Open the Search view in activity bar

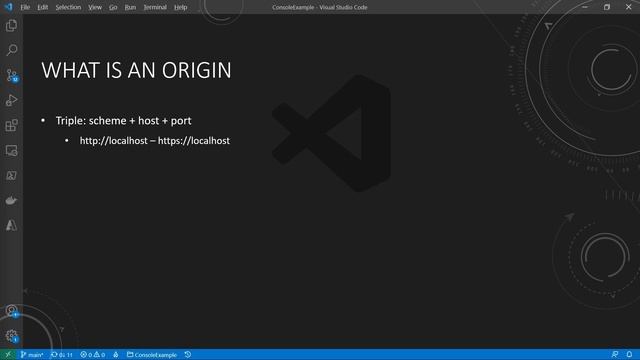coord(11,50)
